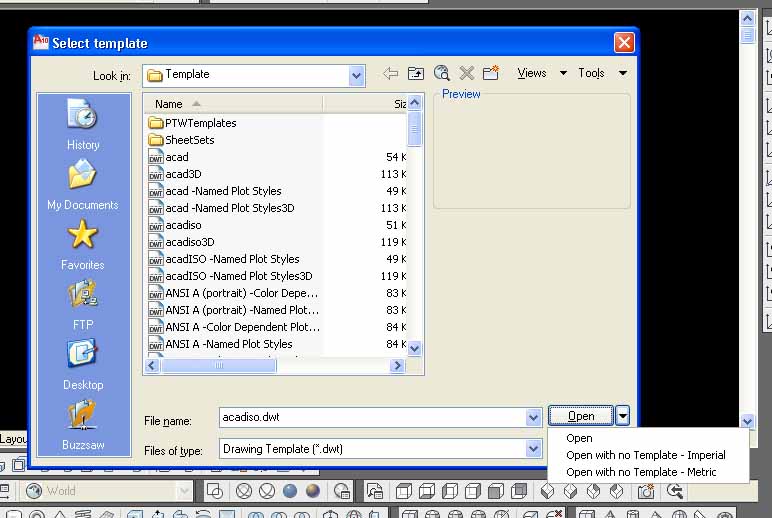Open the History shortcut in places bar

pyautogui.click(x=83, y=124)
